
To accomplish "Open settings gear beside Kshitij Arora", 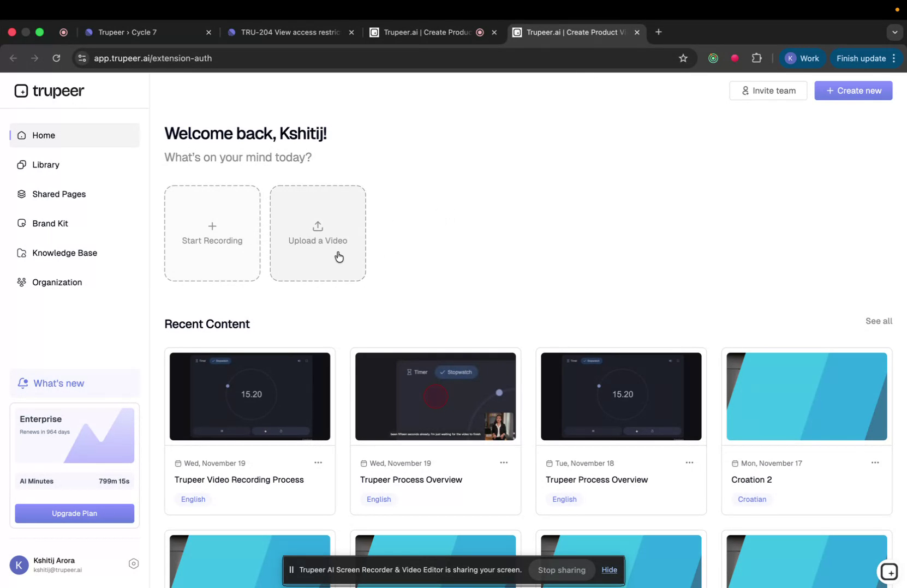I will (x=134, y=563).
